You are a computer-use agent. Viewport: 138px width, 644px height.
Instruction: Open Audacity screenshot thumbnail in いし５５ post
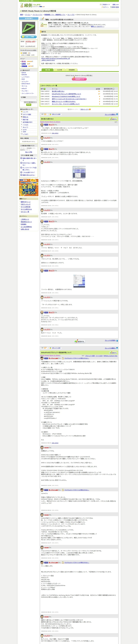point(79,172)
